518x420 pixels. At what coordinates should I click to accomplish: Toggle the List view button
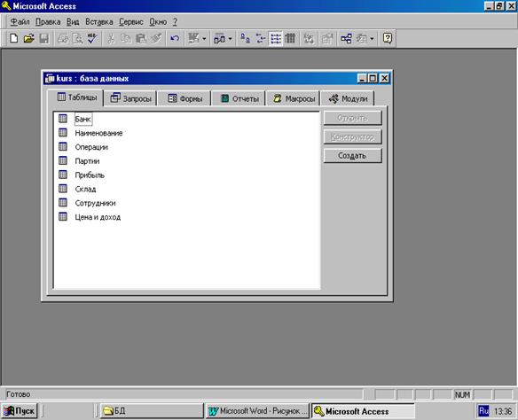tap(276, 39)
